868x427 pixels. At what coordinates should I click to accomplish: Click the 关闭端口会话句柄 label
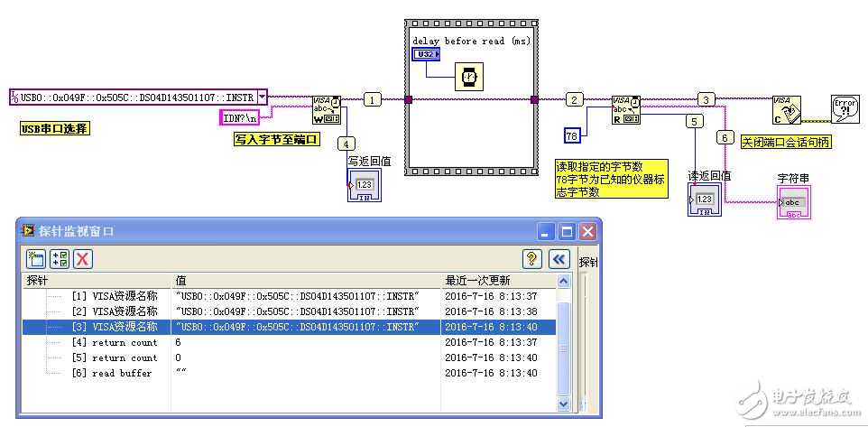tap(787, 143)
